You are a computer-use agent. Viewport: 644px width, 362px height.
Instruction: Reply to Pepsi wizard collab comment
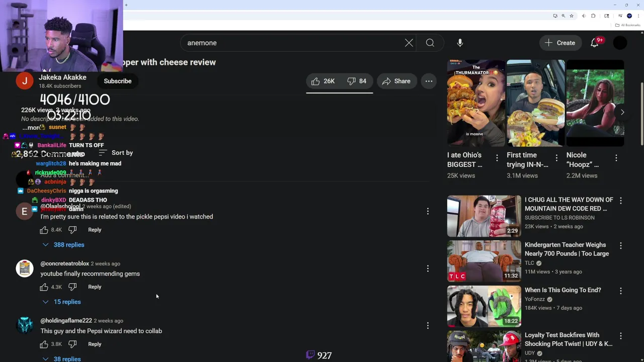coord(95,344)
